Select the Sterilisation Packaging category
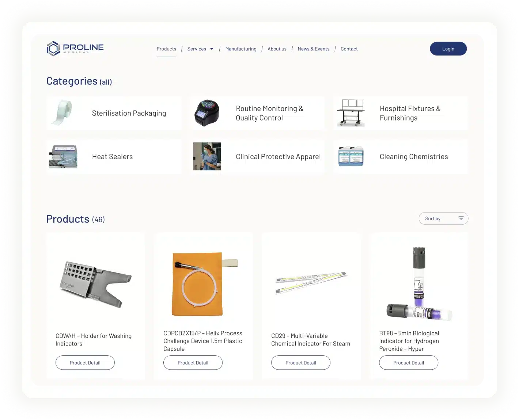This screenshot has height=420, width=519. point(114,113)
